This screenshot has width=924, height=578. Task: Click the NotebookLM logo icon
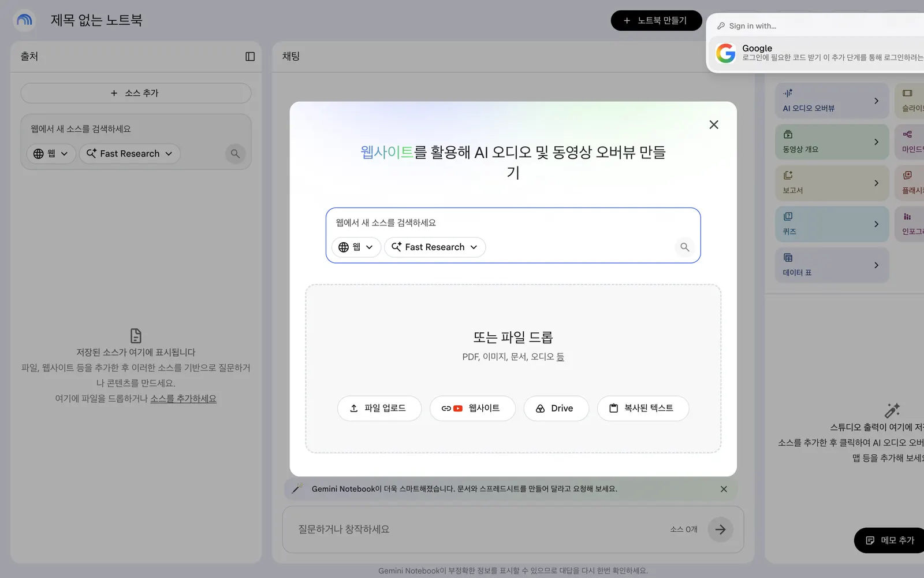pyautogui.click(x=24, y=20)
